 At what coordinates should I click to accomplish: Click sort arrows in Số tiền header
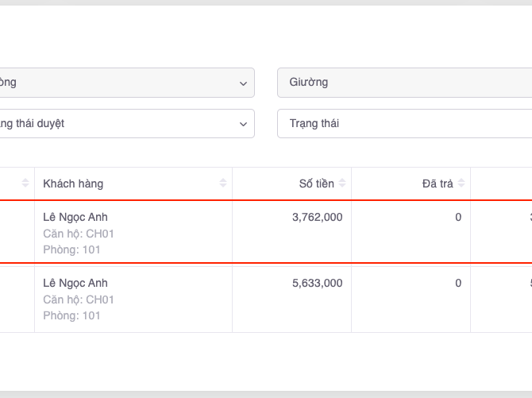pyautogui.click(x=342, y=184)
